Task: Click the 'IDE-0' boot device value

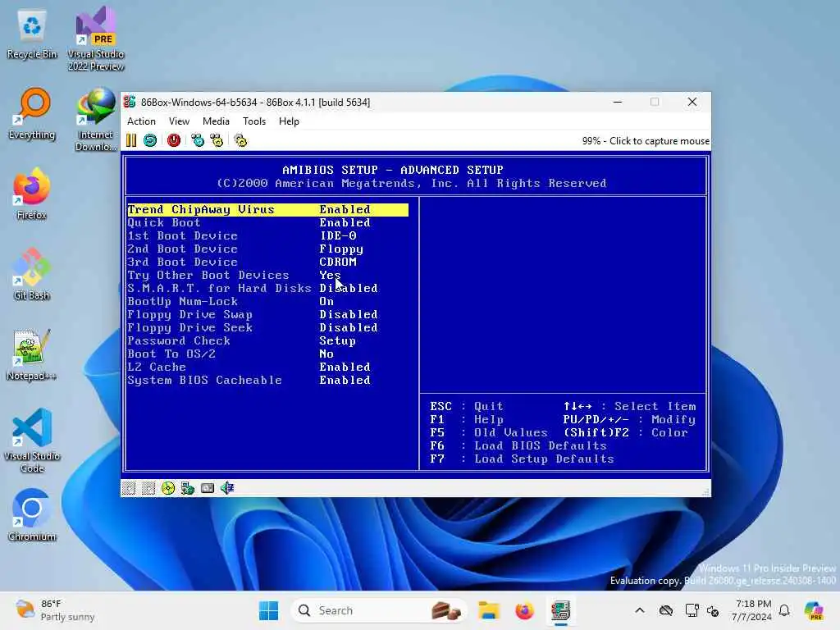Action: tap(338, 235)
